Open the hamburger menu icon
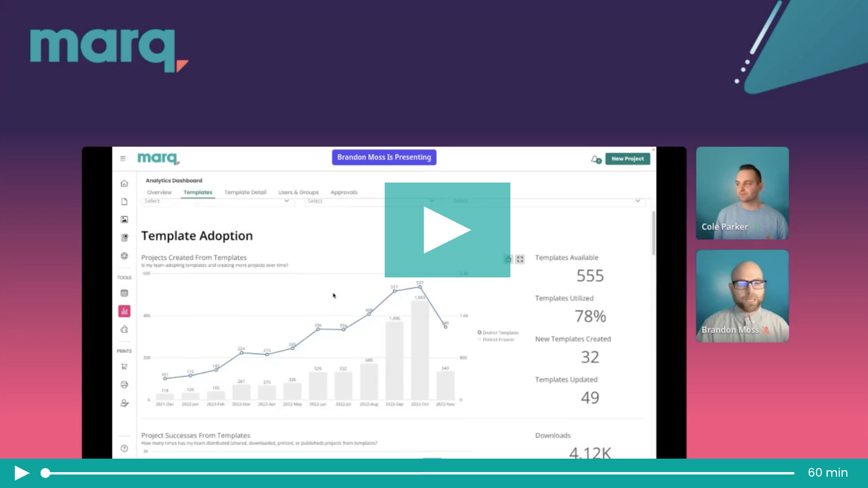This screenshot has width=868, height=488. pos(123,159)
